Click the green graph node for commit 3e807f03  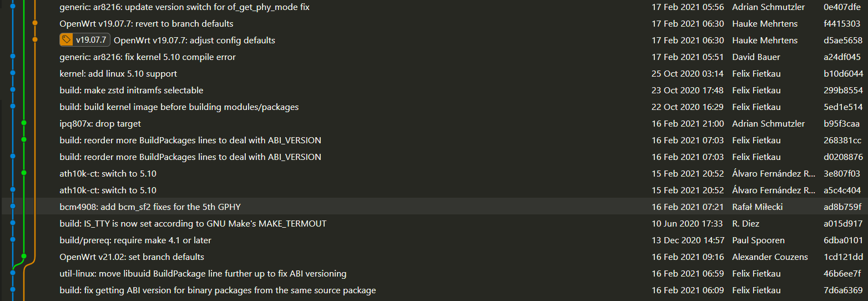(x=24, y=173)
